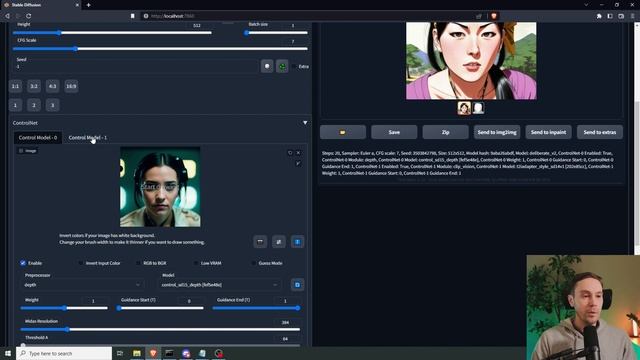The height and width of the screenshot is (360, 640).
Task: Open the terminal app taskbar icon
Action: pyautogui.click(x=169, y=353)
